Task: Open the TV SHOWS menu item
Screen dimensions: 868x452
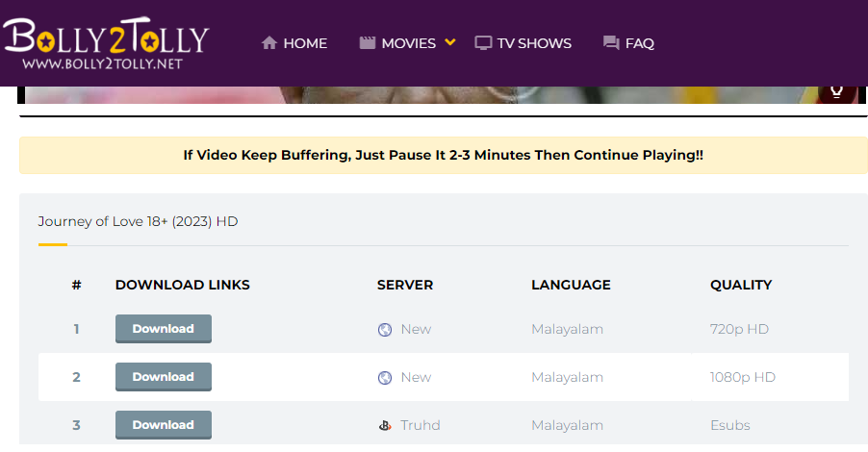Action: [534, 43]
